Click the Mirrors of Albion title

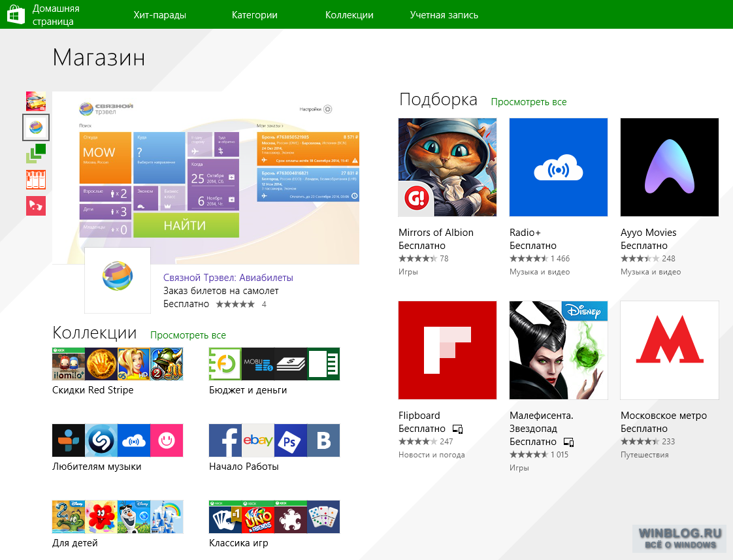[436, 233]
